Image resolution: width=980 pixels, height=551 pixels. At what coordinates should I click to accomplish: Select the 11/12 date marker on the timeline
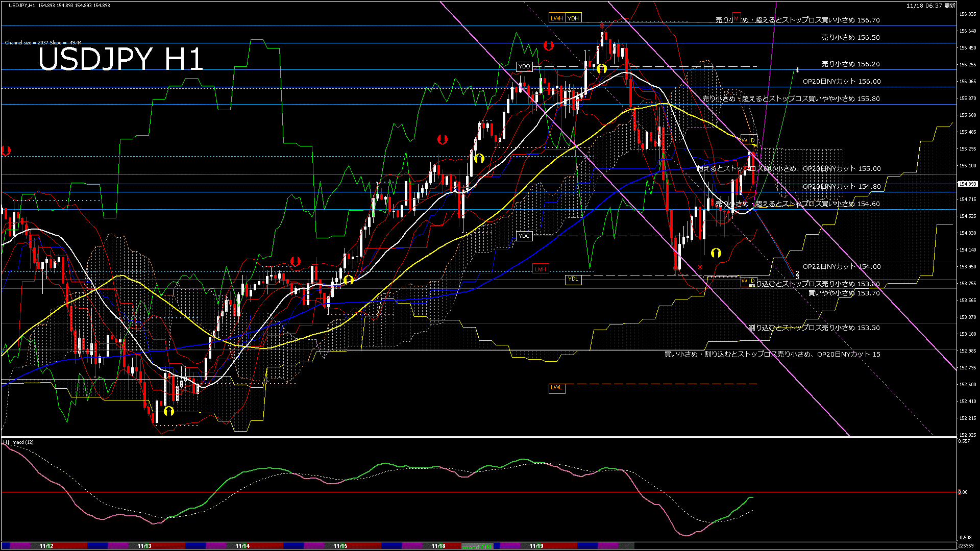46,546
